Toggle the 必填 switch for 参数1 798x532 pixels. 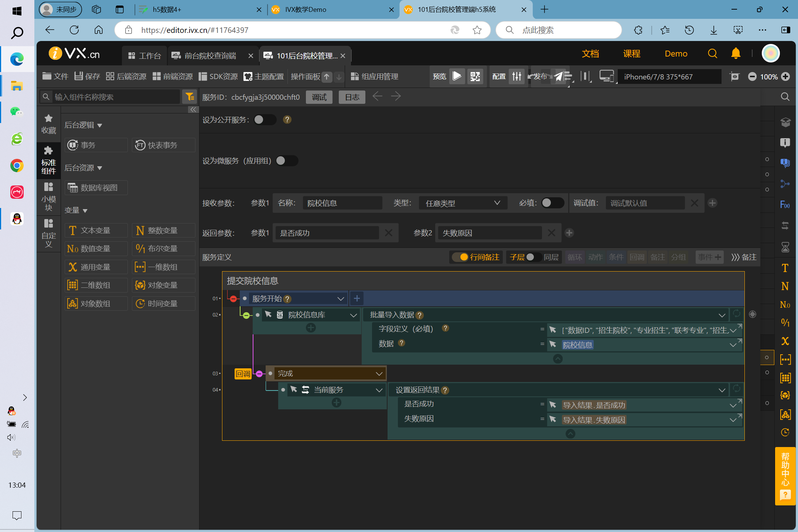pyautogui.click(x=552, y=203)
